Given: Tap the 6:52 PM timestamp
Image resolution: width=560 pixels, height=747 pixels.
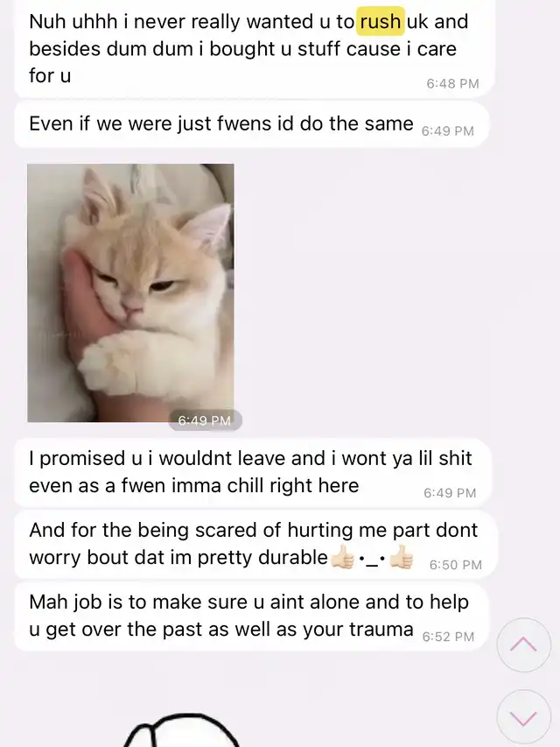Looking at the screenshot, I should (x=448, y=637).
